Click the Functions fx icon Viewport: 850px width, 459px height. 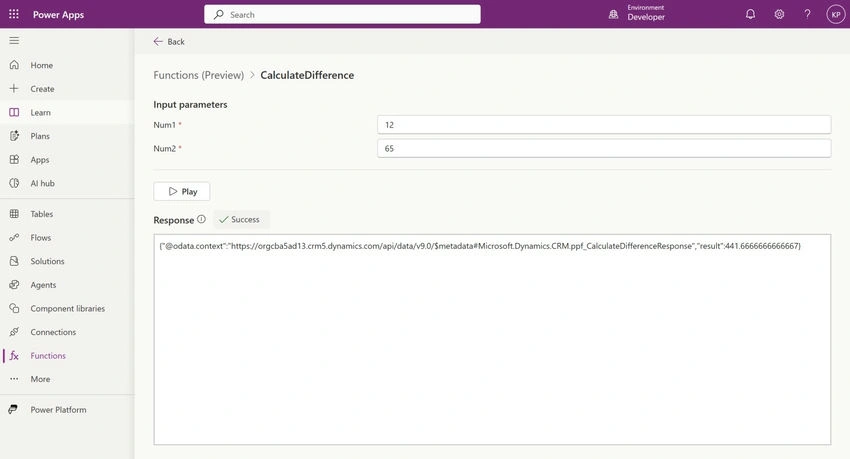14,355
